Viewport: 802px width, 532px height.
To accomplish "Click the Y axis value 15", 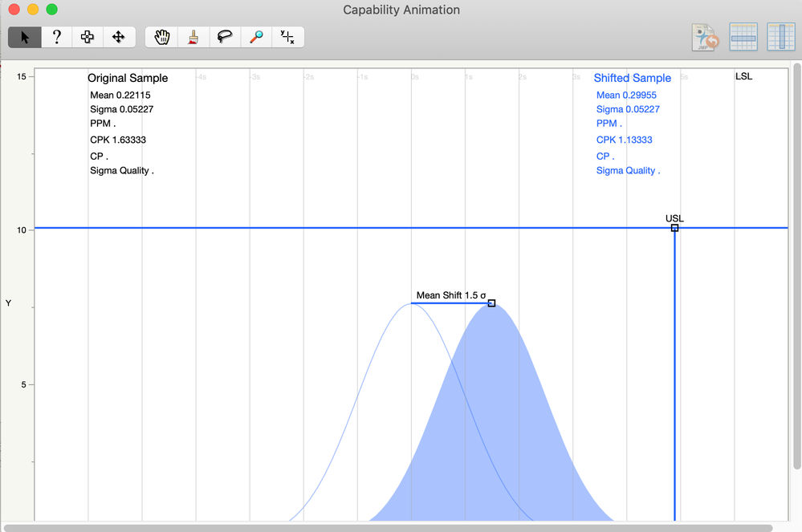I will coord(22,77).
